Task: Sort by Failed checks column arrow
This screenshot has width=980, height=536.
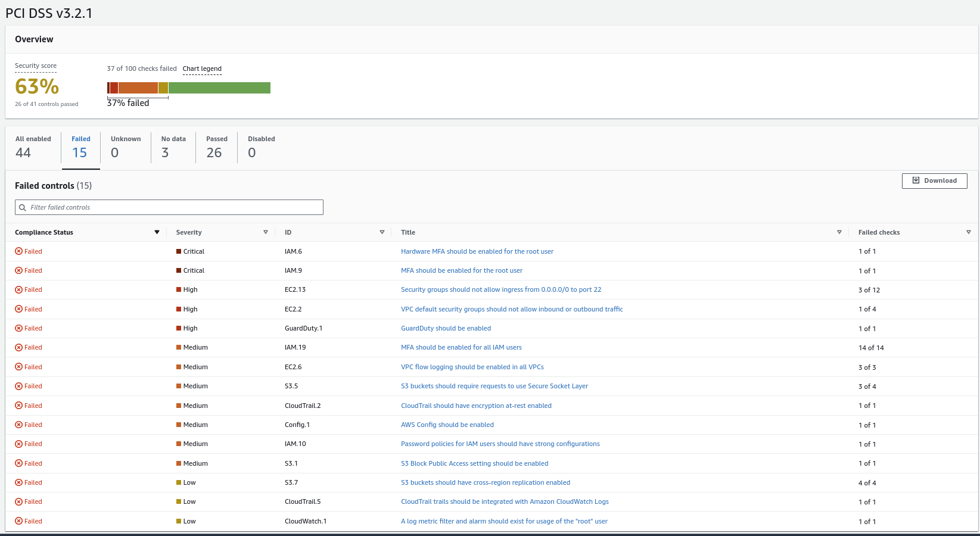Action: pyautogui.click(x=968, y=232)
